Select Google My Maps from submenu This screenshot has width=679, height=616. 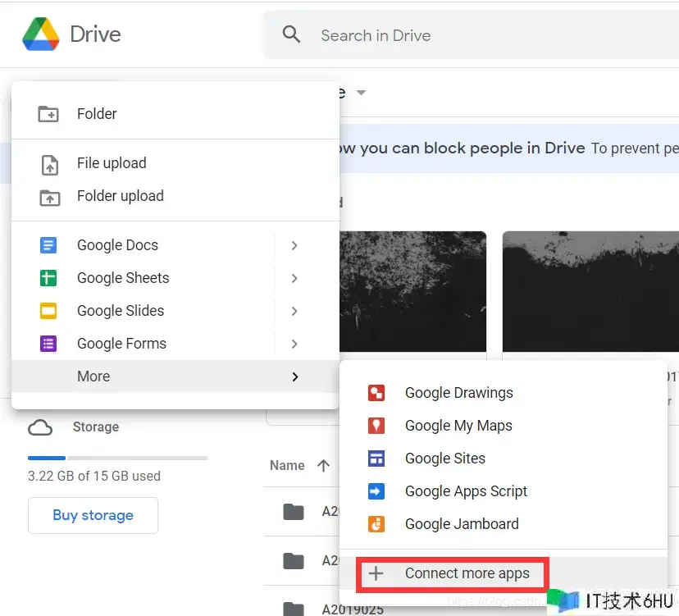(504, 426)
